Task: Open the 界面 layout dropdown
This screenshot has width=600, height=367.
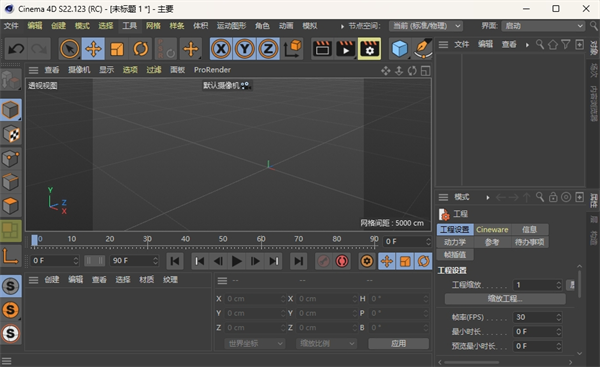Action: pyautogui.click(x=543, y=26)
